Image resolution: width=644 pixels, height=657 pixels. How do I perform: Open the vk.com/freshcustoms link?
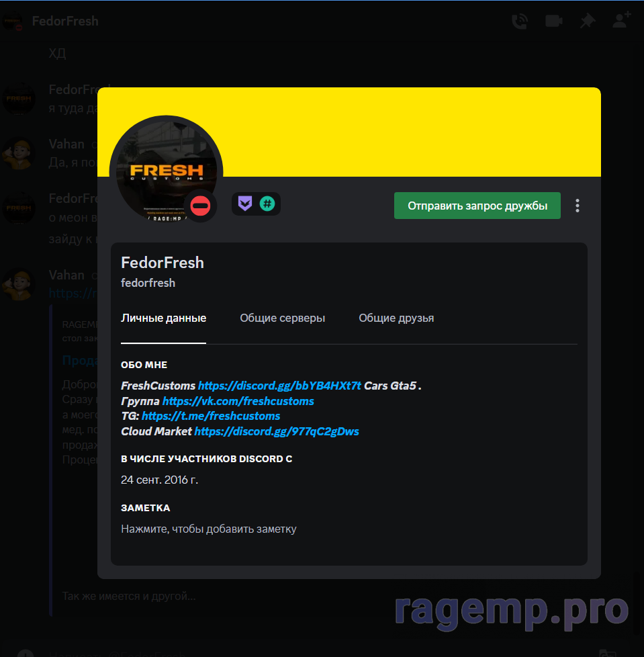point(238,401)
